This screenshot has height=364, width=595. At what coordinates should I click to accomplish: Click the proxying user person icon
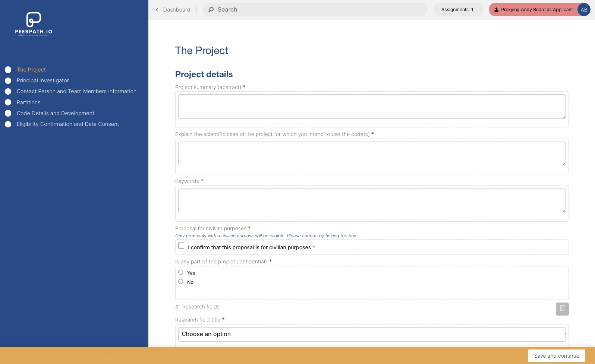(x=496, y=10)
